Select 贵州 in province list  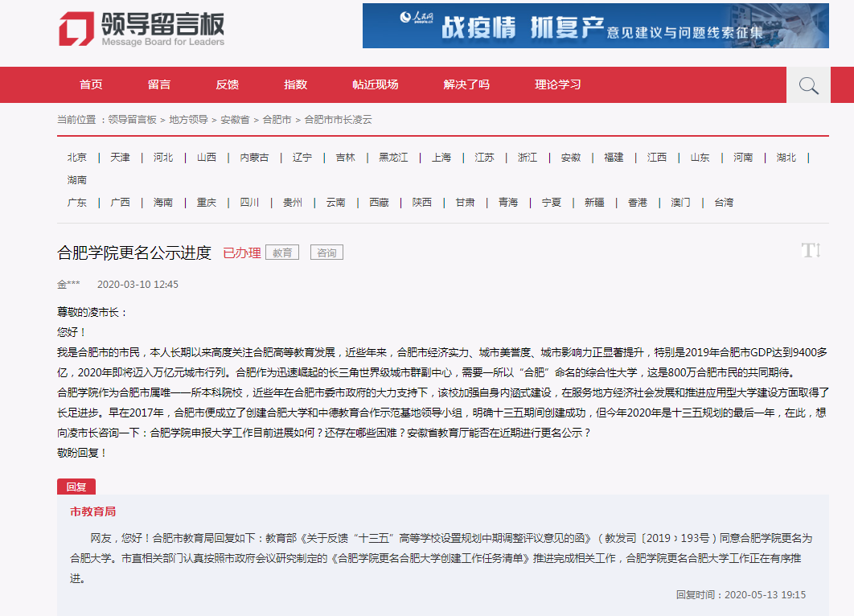(x=293, y=203)
